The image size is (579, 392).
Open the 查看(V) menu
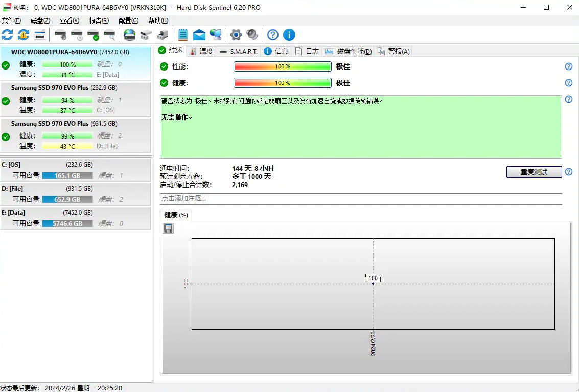[x=70, y=20]
